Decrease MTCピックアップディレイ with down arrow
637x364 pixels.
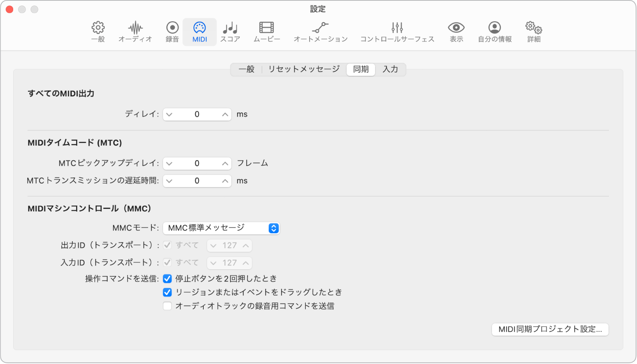(x=170, y=163)
